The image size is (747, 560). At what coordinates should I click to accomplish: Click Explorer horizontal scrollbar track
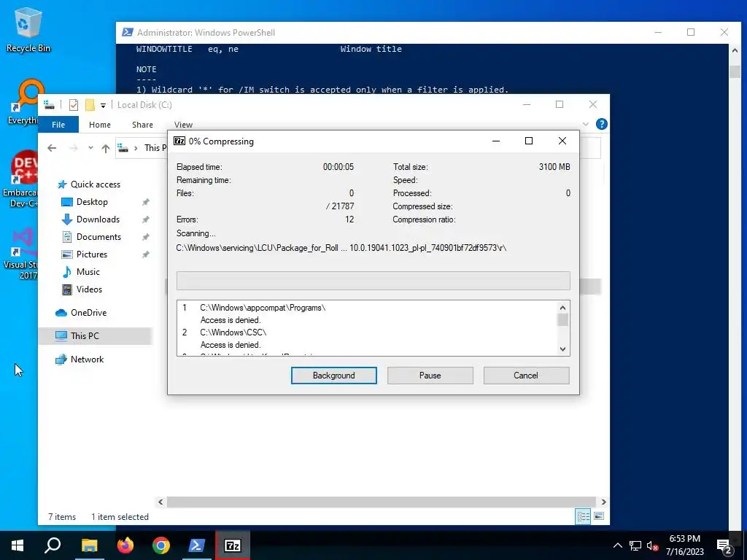[381, 502]
